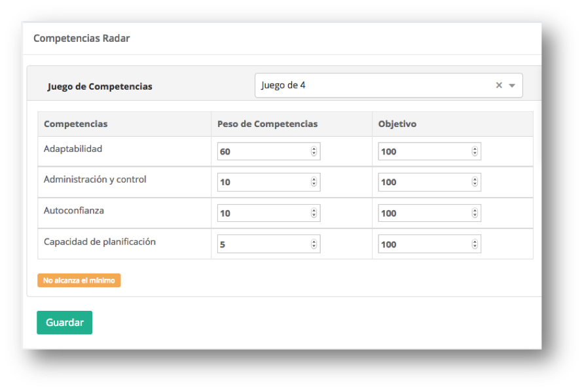Image resolution: width=584 pixels, height=392 pixels.
Task: Focus the Adaptabilidad peso field showing 60
Action: tap(268, 151)
